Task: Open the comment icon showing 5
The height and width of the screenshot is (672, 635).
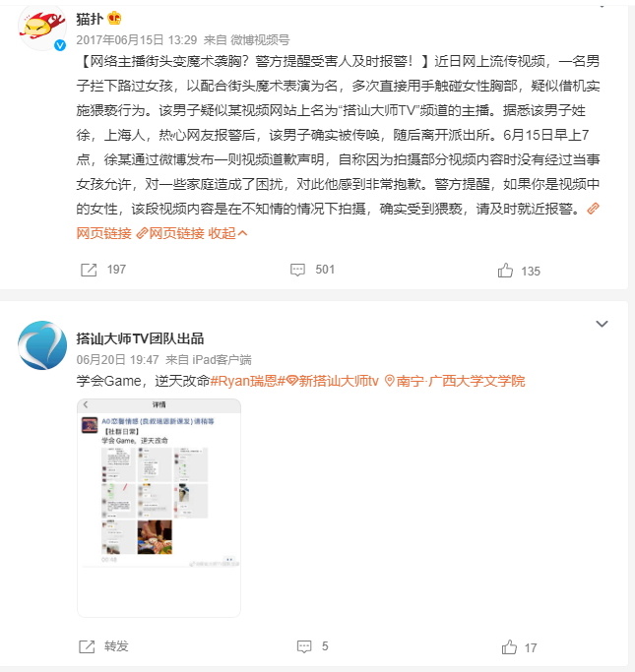Action: tap(304, 646)
